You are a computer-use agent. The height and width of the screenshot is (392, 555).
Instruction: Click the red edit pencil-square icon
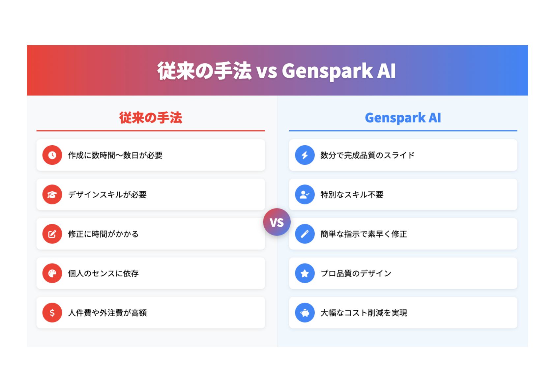click(52, 234)
